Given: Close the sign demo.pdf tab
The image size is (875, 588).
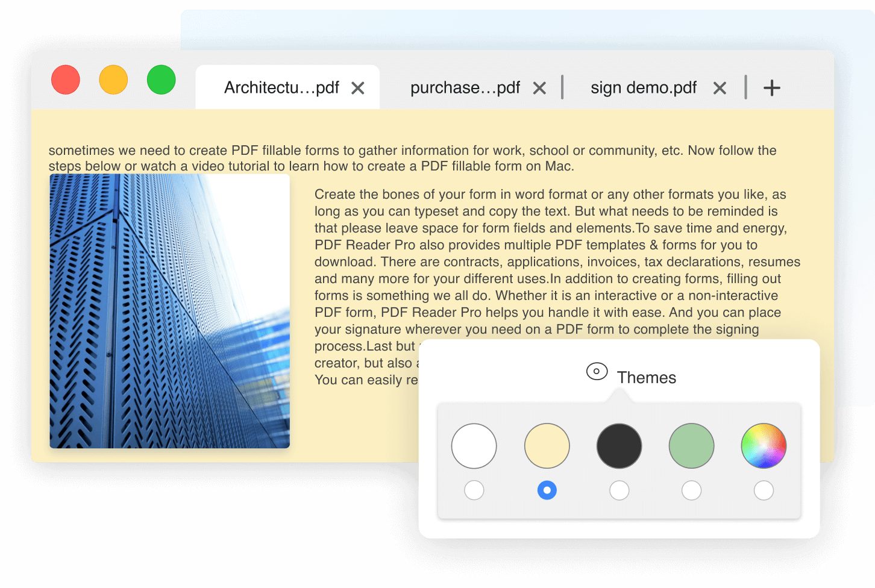Looking at the screenshot, I should pos(720,89).
